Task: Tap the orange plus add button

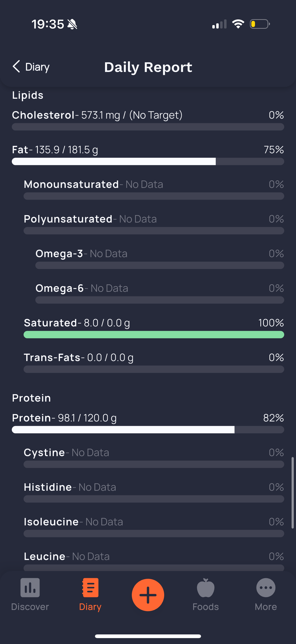Action: [148, 595]
